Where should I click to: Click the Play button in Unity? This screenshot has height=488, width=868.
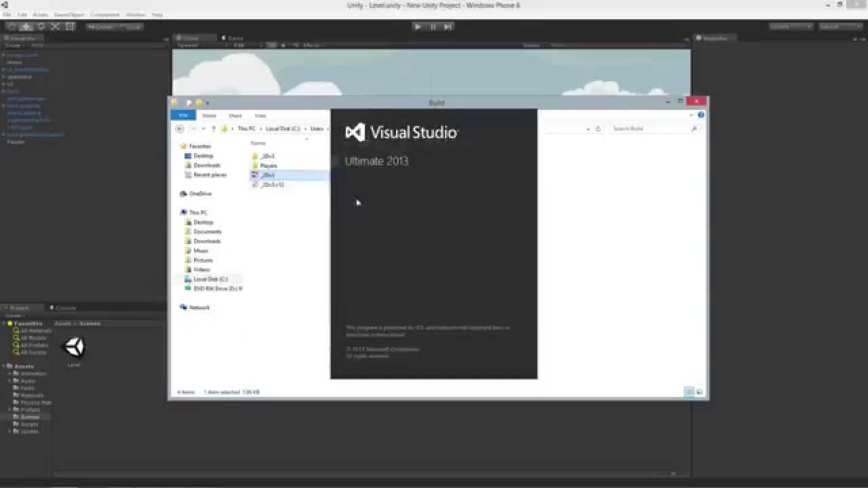pos(418,26)
